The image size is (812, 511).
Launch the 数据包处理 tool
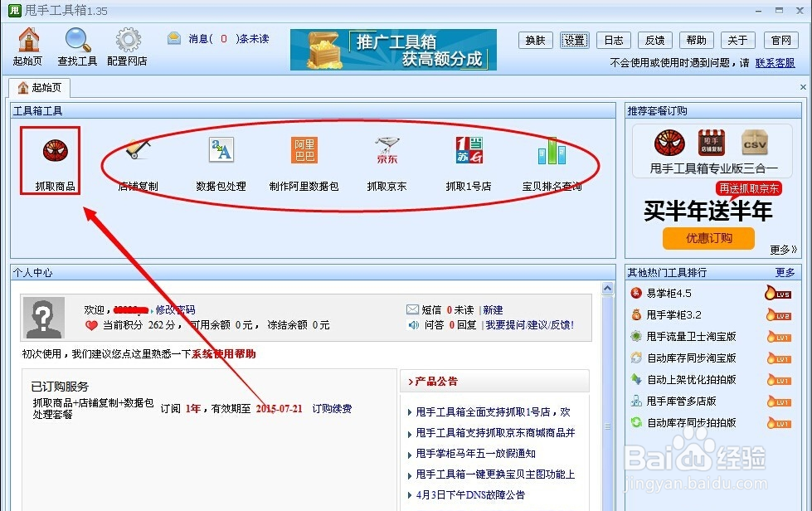click(221, 163)
